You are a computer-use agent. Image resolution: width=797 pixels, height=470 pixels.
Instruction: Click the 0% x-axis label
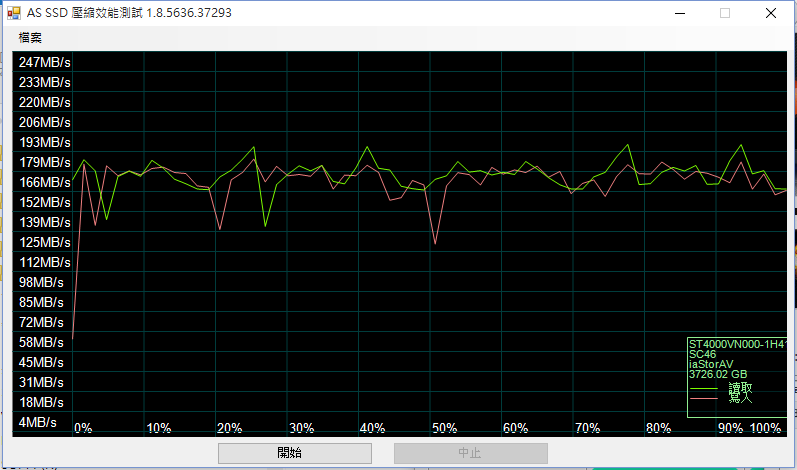coord(83,428)
